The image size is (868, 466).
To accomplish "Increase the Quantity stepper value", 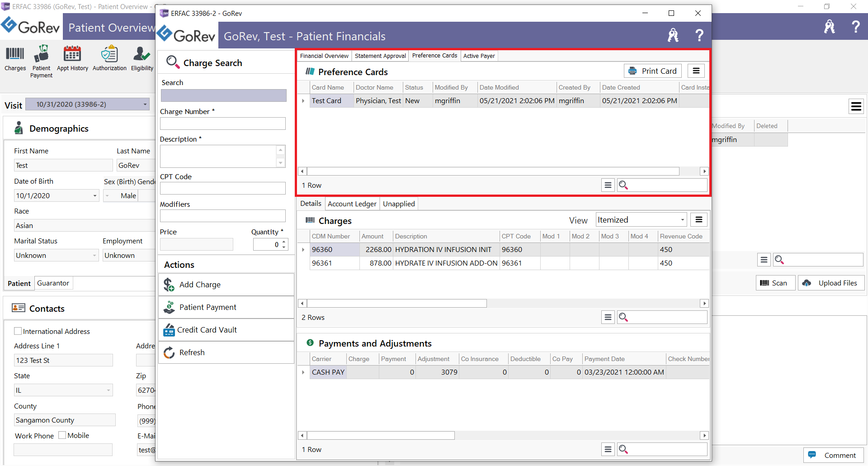I will [x=284, y=242].
